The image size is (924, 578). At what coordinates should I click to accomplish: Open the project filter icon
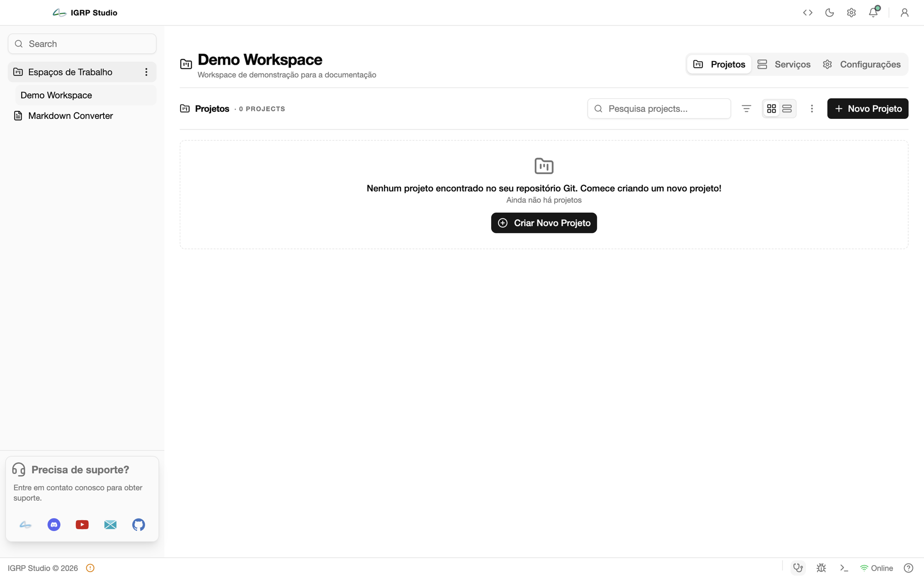[x=746, y=109]
